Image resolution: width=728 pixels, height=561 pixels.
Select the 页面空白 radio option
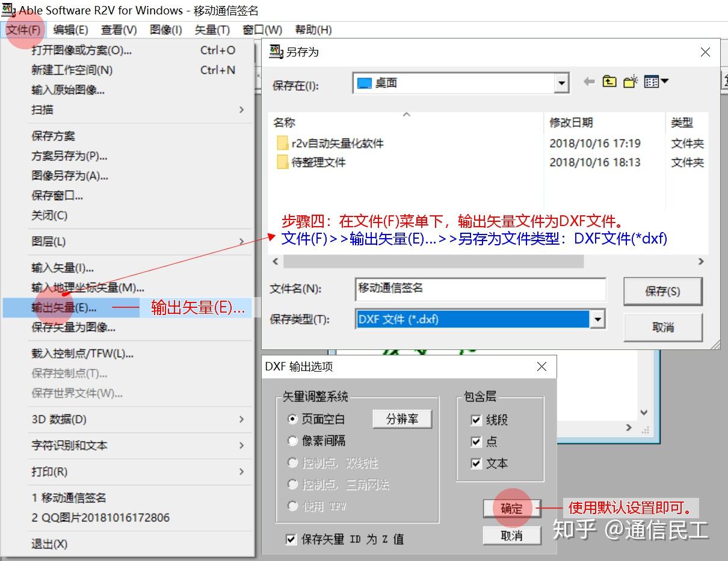(x=293, y=419)
